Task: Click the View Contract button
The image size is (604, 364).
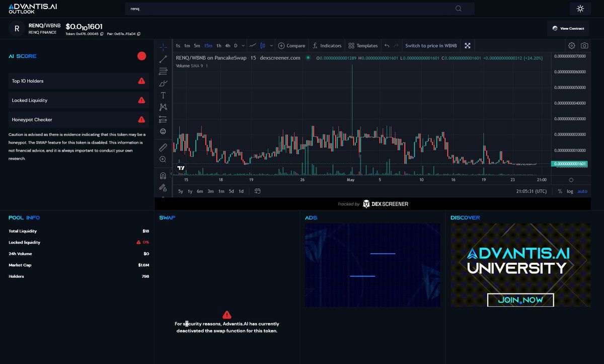Action: tap(568, 28)
